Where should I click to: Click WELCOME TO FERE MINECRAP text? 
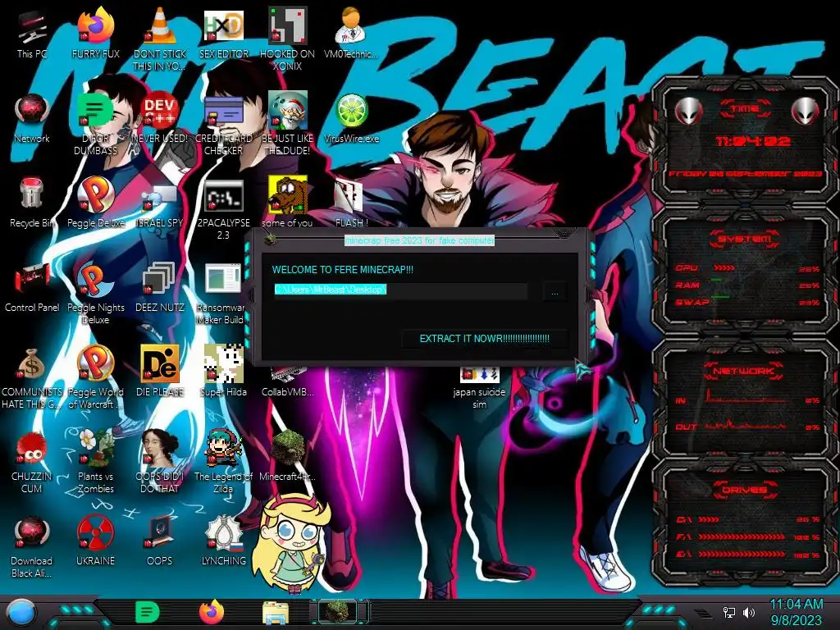click(x=342, y=269)
